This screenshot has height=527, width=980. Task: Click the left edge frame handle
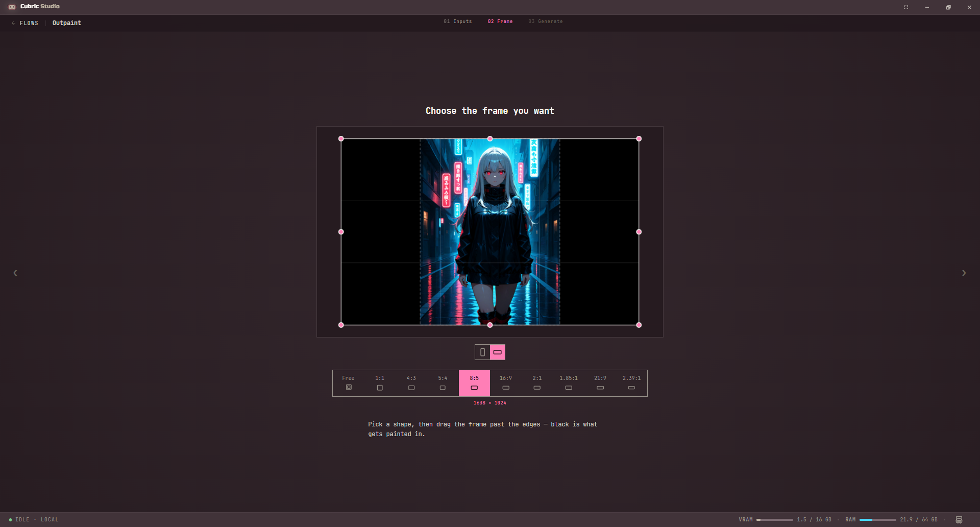pos(341,232)
